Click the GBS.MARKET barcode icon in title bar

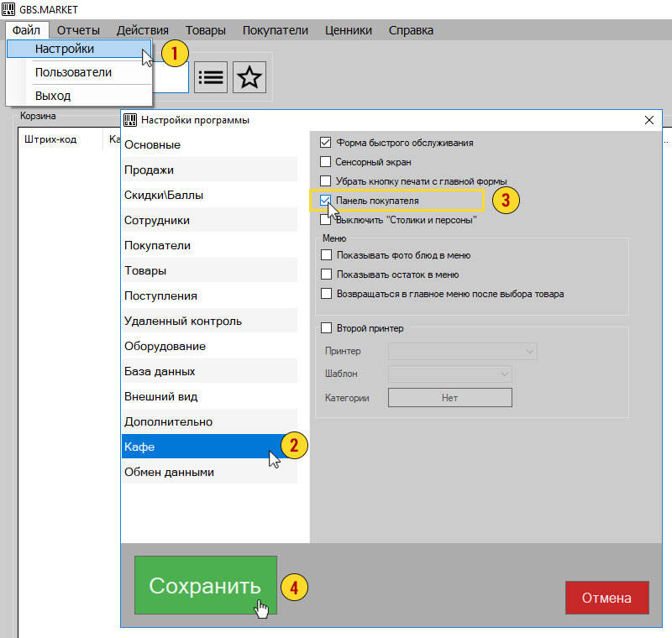coord(8,9)
